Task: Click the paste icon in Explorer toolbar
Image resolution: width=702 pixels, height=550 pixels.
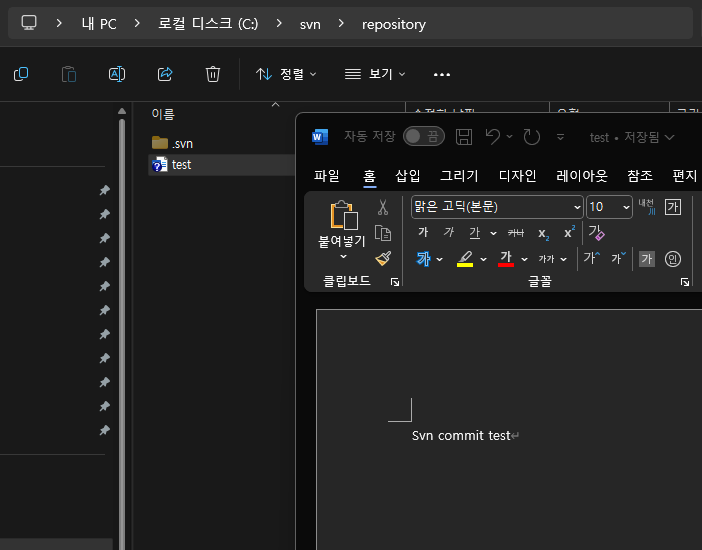Action: [68, 74]
